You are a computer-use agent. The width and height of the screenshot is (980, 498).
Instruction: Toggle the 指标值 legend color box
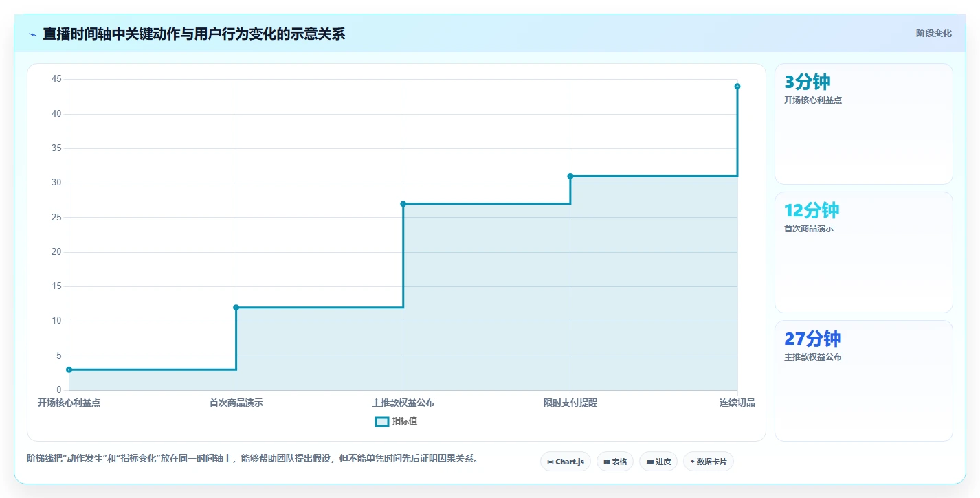(x=381, y=421)
